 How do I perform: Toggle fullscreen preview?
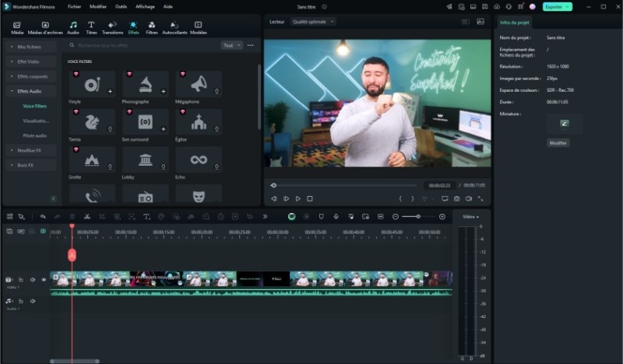coord(480,198)
